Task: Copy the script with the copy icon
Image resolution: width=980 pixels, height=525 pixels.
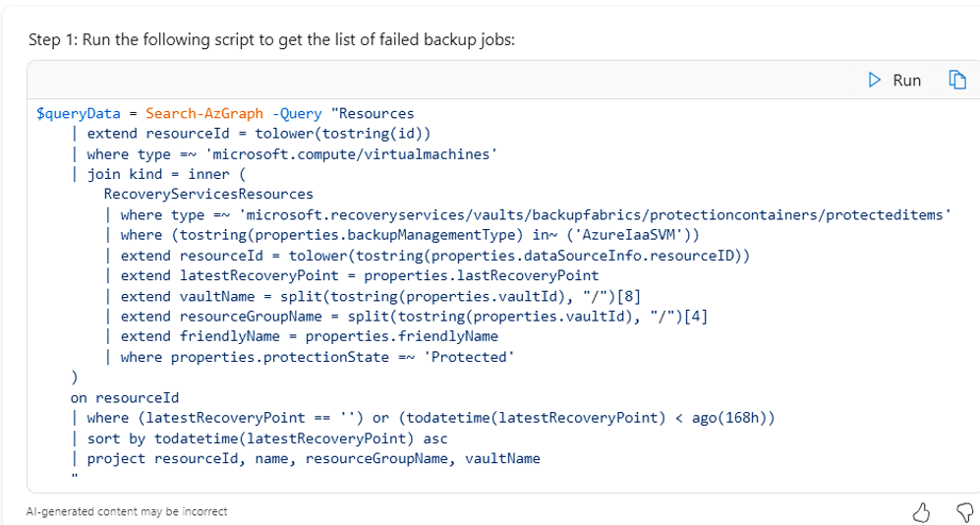Action: pyautogui.click(x=956, y=81)
